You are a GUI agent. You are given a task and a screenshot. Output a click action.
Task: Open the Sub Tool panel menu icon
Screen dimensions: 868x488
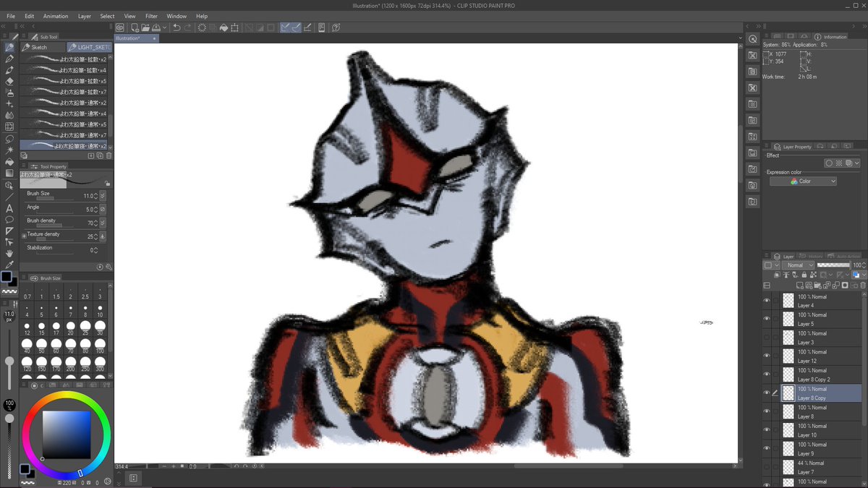point(25,37)
